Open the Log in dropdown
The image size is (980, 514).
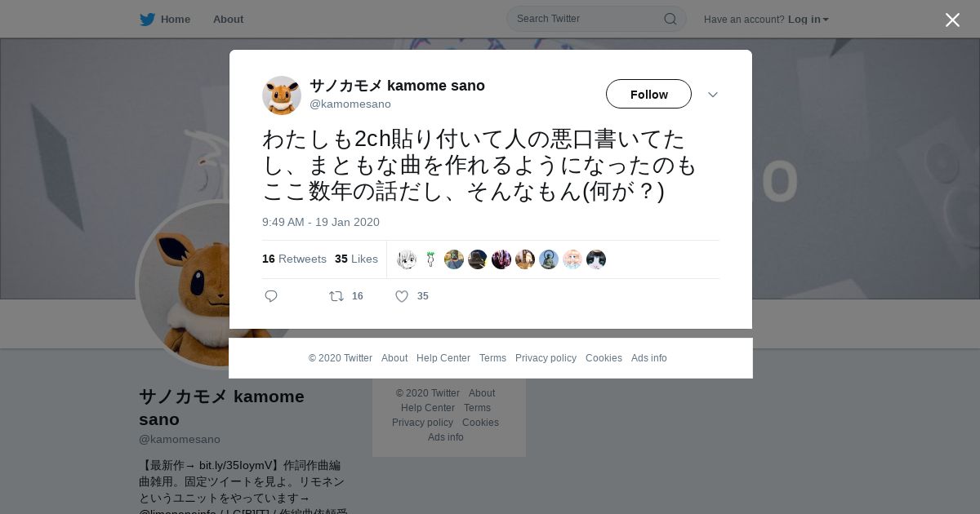(808, 20)
